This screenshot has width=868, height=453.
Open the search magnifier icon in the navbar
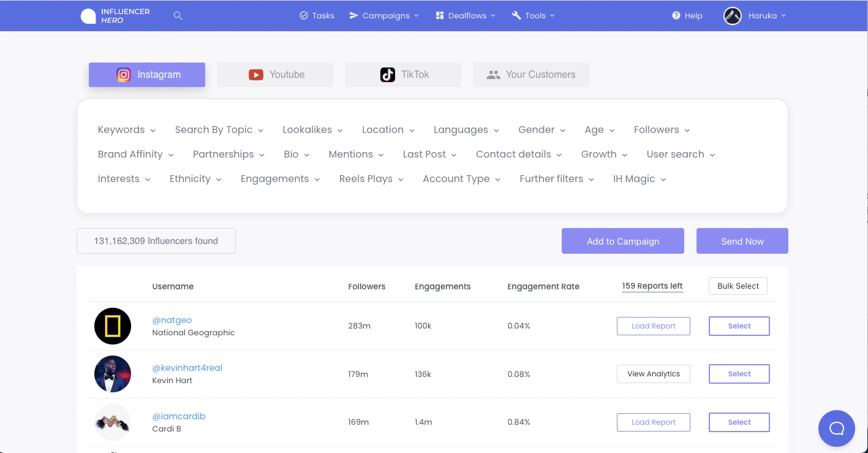click(178, 16)
